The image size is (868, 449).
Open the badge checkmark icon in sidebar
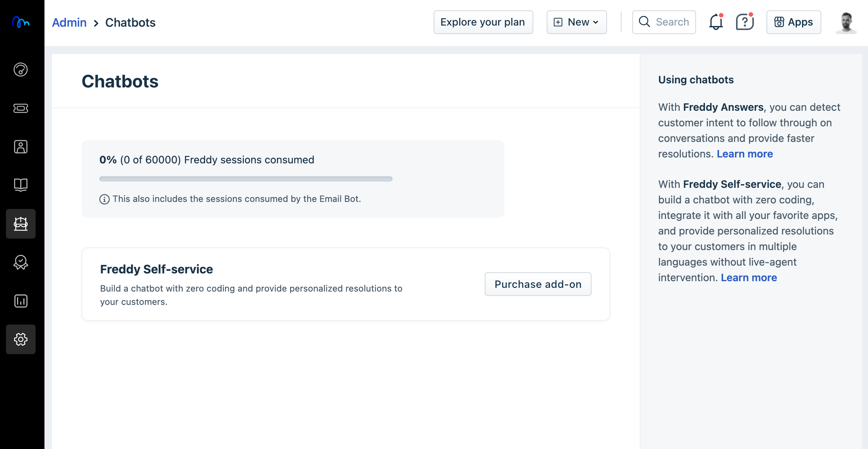click(x=21, y=262)
